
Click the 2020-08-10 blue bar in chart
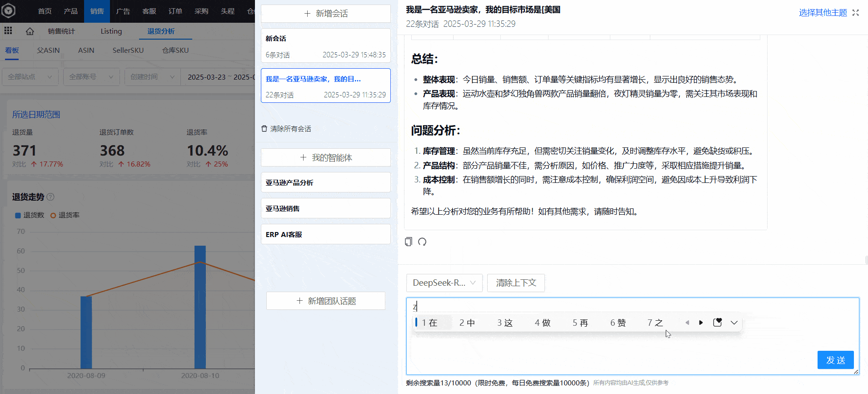pyautogui.click(x=200, y=307)
